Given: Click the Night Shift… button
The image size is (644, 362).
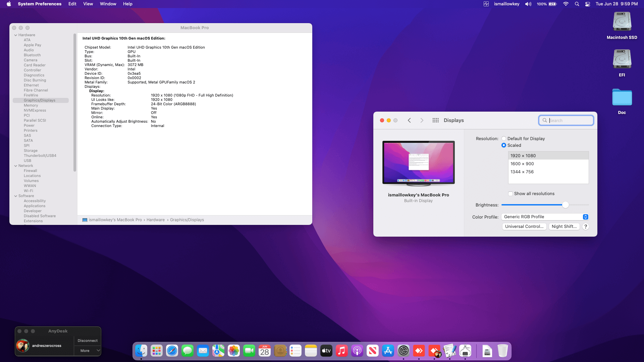Looking at the screenshot, I should [x=564, y=227].
